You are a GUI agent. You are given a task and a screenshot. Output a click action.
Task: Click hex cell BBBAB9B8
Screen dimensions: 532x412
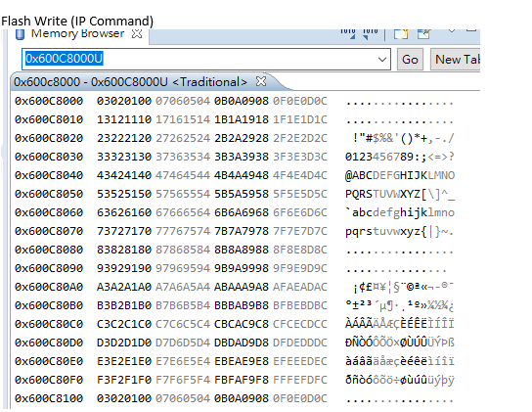pos(242,305)
